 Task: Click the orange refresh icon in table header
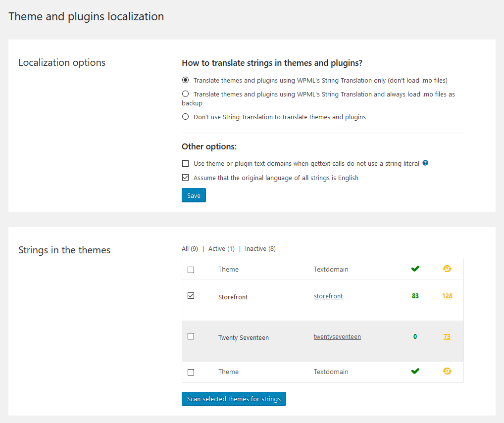pyautogui.click(x=447, y=269)
